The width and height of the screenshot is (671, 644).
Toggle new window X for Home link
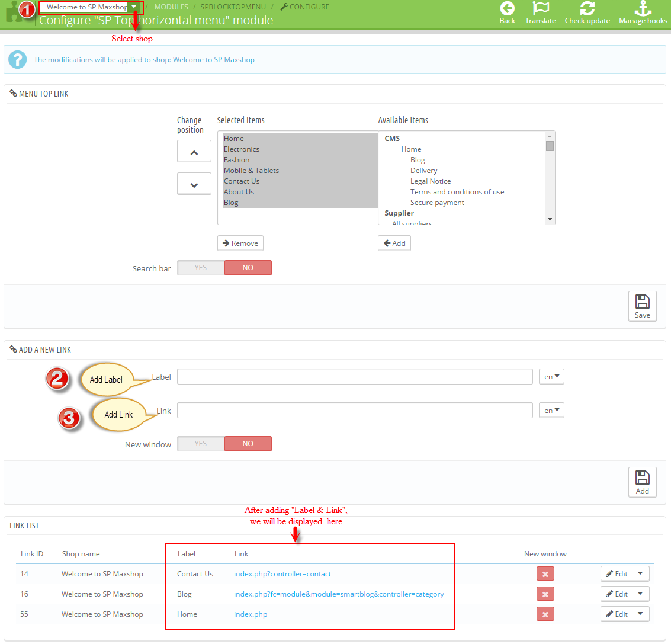pyautogui.click(x=545, y=614)
